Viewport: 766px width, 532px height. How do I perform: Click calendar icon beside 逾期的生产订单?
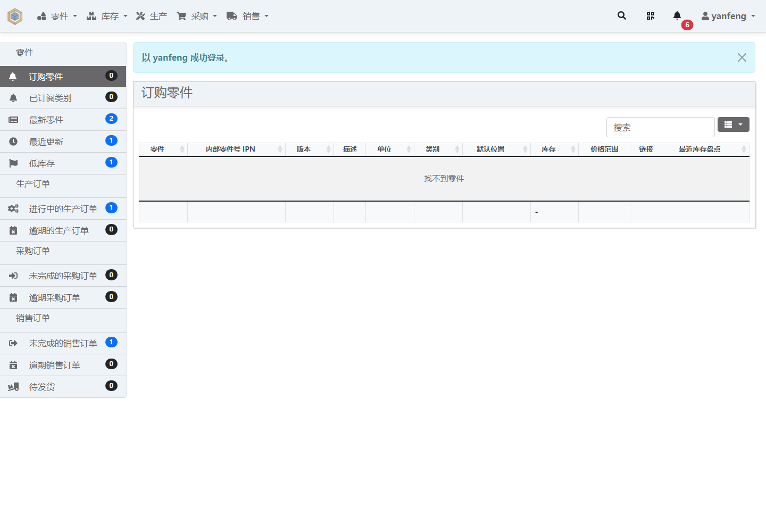tap(13, 230)
